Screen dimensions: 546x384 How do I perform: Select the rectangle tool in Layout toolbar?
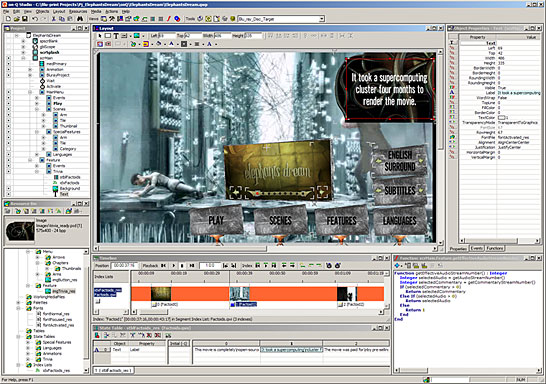point(108,36)
